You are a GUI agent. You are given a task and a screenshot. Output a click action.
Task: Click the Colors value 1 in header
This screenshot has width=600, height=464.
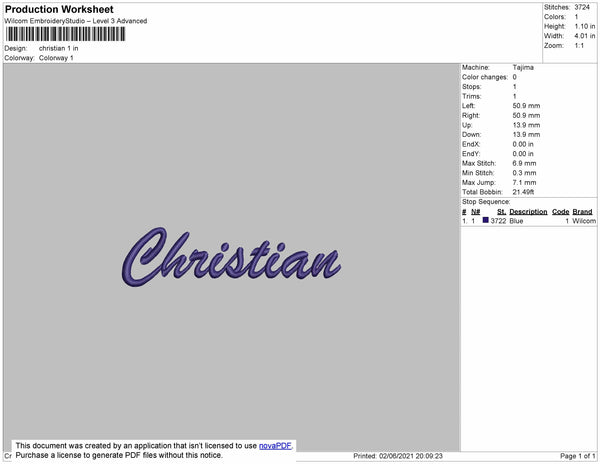[576, 17]
